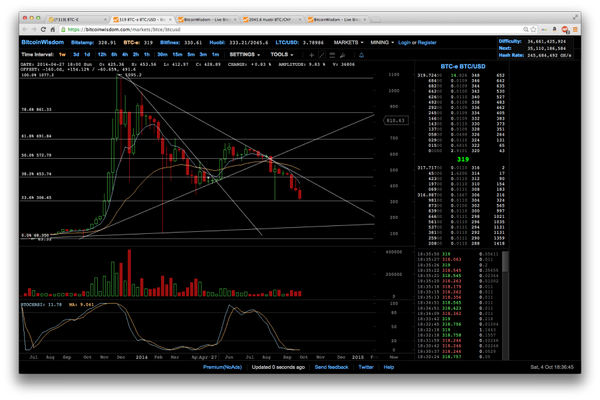Screen dimensions: 600x400
Task: Set time interval to 1d
Action: click(x=87, y=55)
